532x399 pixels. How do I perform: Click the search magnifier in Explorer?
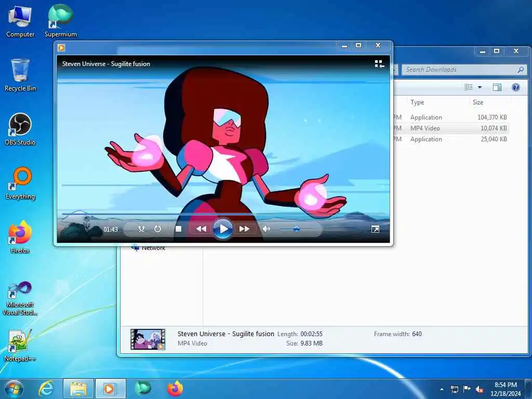click(x=521, y=70)
